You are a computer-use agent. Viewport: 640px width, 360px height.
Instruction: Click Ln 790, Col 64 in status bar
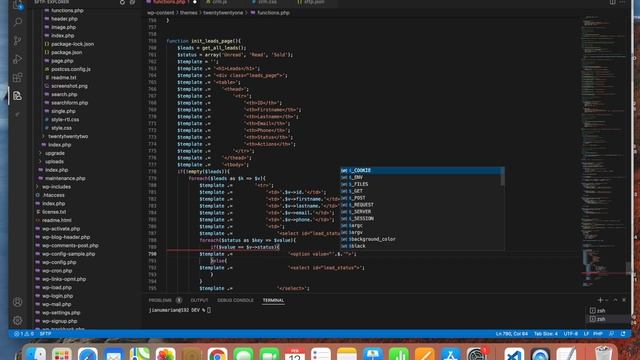pyautogui.click(x=512, y=334)
